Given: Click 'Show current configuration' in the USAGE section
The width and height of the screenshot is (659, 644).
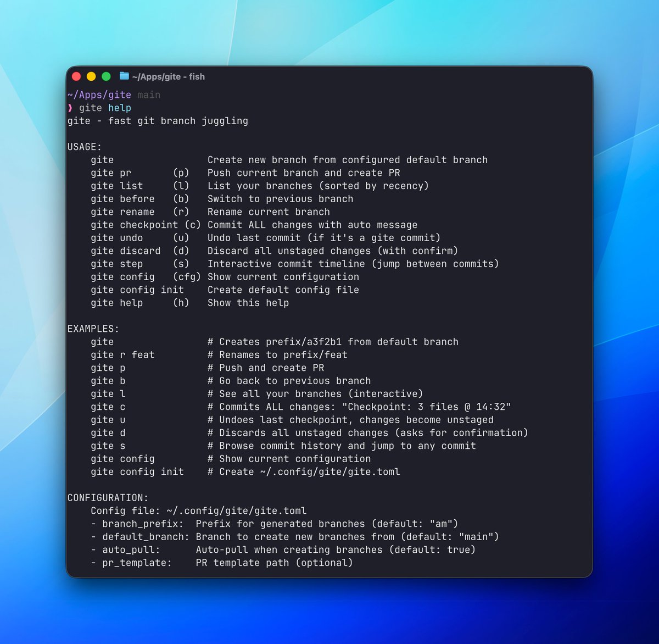Looking at the screenshot, I should coord(283,277).
